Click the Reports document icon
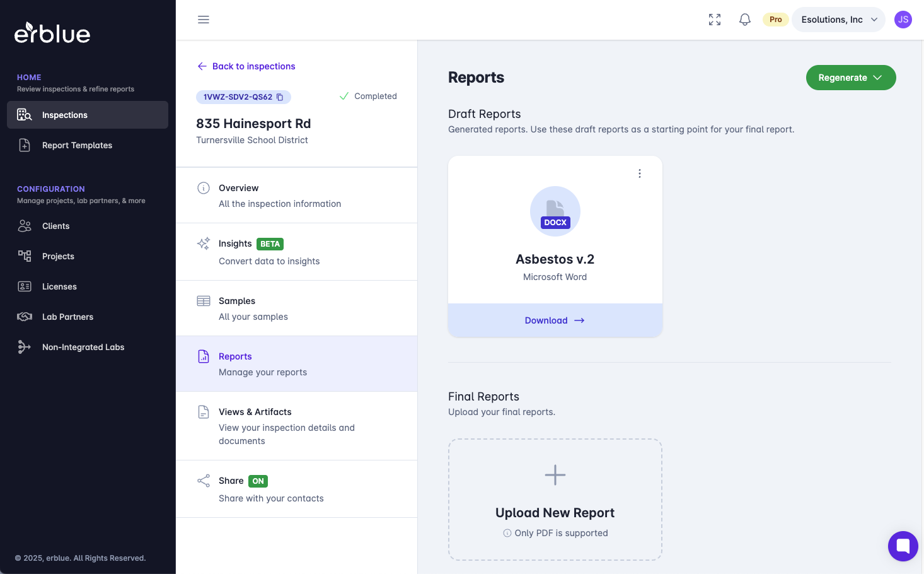Image resolution: width=924 pixels, height=574 pixels. [204, 356]
